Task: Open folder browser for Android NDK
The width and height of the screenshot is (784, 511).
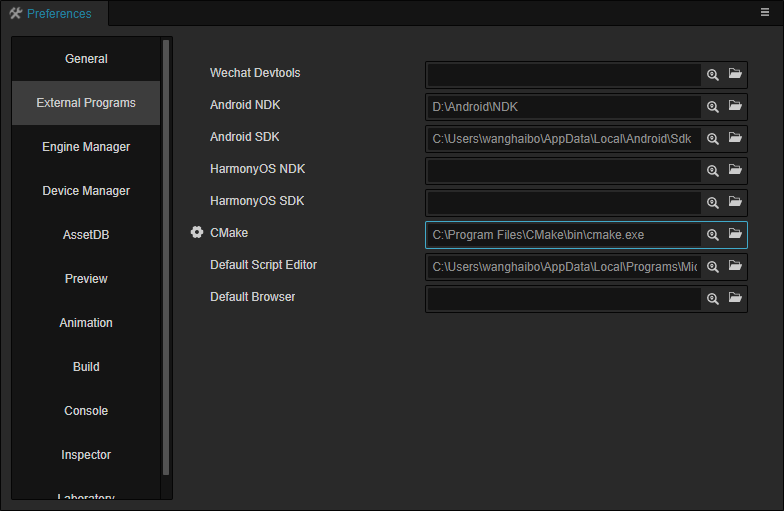Action: (x=734, y=106)
